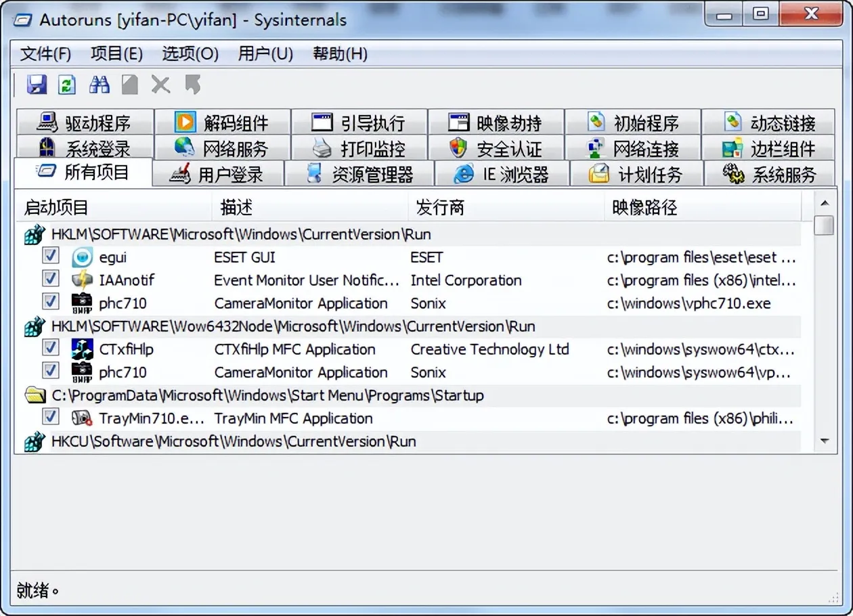Open the 选项(O) menu
Screen dimensions: 853x616
pos(190,54)
